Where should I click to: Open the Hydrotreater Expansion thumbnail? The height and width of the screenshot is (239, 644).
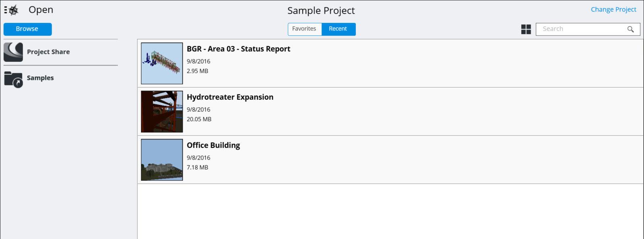point(162,112)
